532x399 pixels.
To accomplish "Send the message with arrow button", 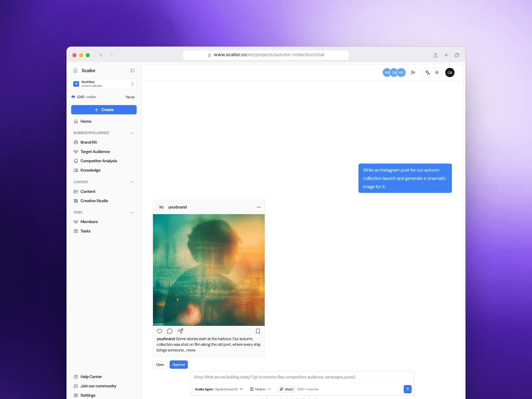I will [x=407, y=389].
